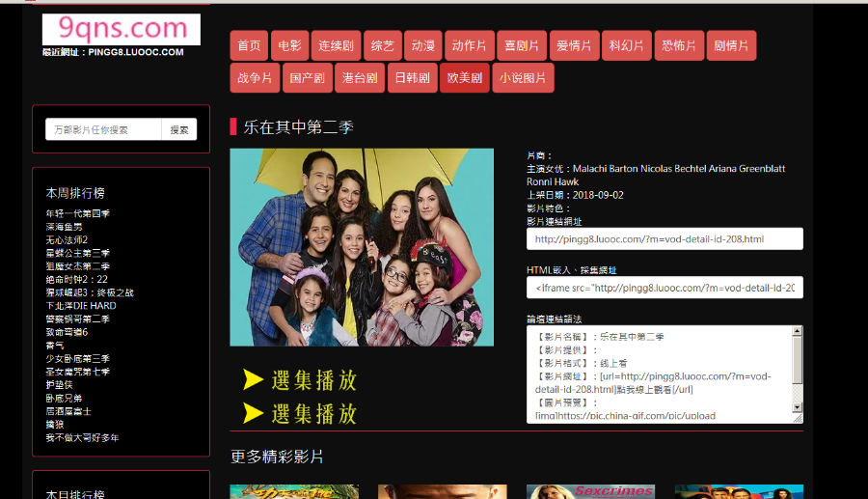This screenshot has width=868, height=499.
Task: Click the 上架日期 2018-09-02 text
Action: 575,195
